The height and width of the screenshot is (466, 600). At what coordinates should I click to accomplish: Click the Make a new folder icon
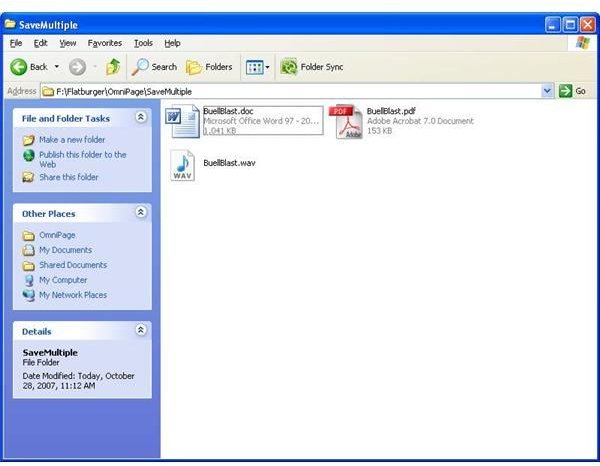29,140
